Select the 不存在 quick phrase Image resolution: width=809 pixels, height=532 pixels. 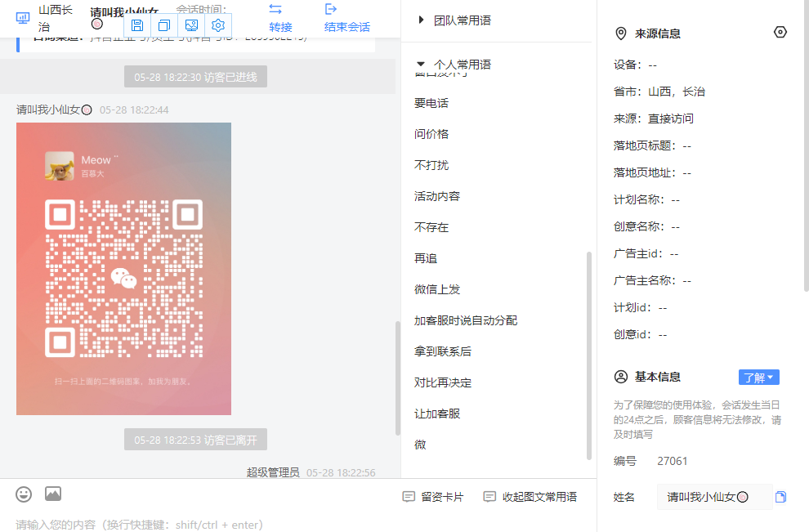point(431,227)
